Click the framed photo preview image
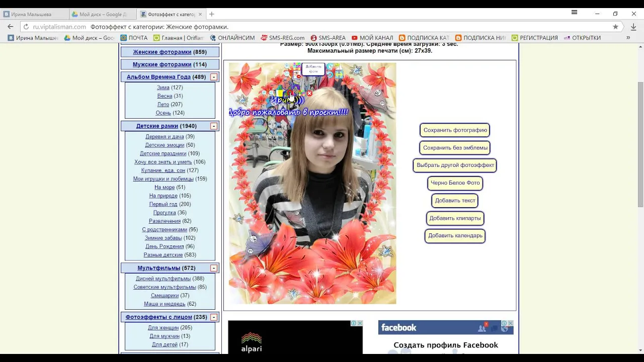The image size is (644, 362). [312, 184]
